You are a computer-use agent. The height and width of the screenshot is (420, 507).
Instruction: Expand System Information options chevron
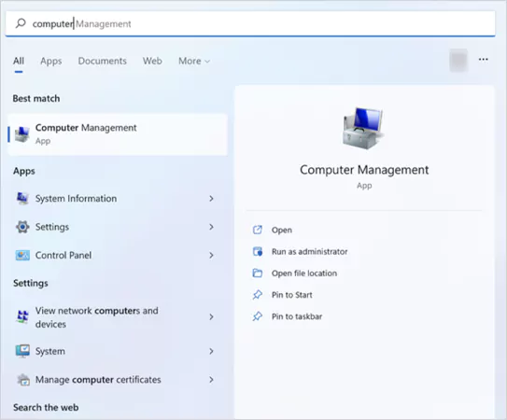pos(211,199)
